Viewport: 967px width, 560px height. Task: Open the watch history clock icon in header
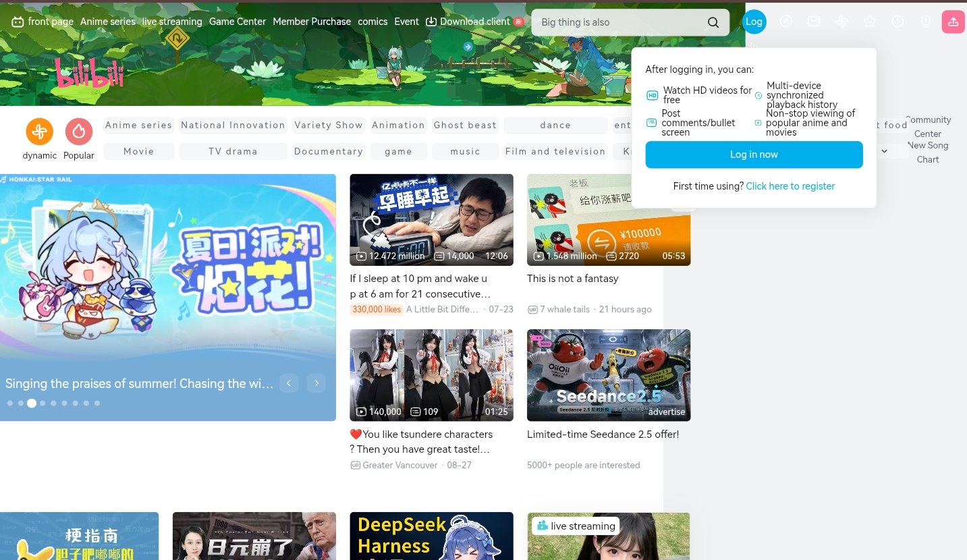point(897,22)
